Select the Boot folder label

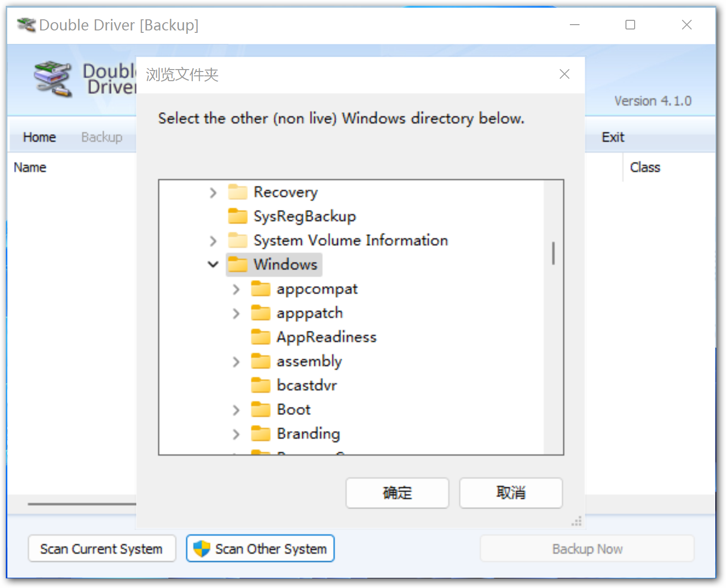294,410
